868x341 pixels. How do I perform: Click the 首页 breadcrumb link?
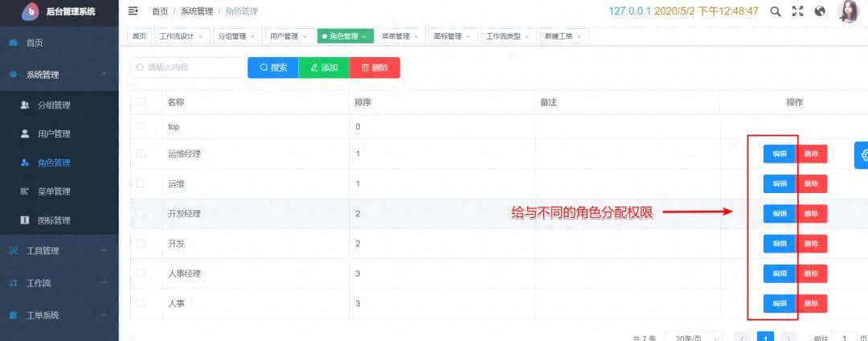[x=160, y=11]
